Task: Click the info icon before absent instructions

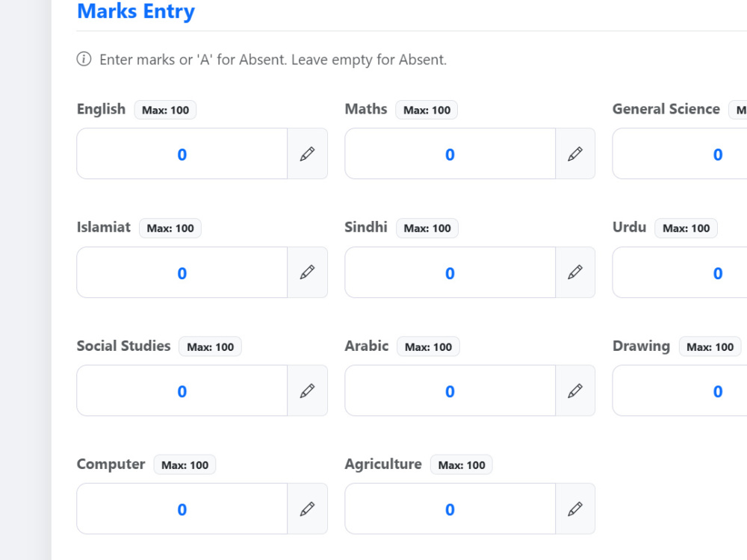Action: tap(84, 59)
